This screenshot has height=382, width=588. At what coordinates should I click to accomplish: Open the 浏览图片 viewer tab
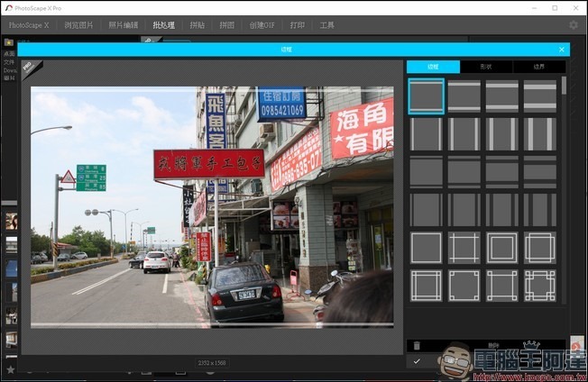[78, 25]
